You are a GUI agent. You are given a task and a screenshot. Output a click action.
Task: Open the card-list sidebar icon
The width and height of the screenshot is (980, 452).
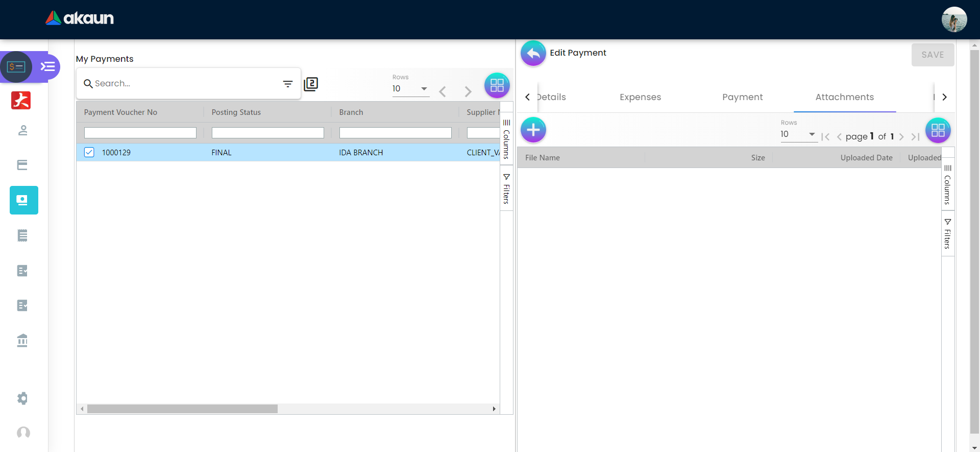(x=22, y=165)
